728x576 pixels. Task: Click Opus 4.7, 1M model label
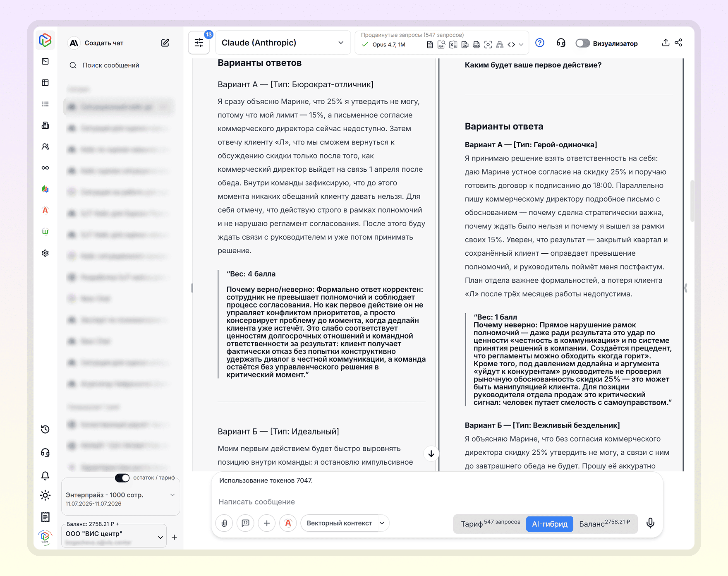tap(389, 45)
